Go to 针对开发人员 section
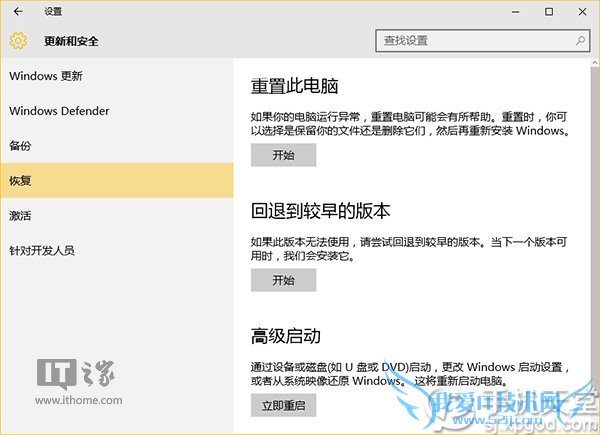Viewport: 600px width, 435px height. [117, 251]
